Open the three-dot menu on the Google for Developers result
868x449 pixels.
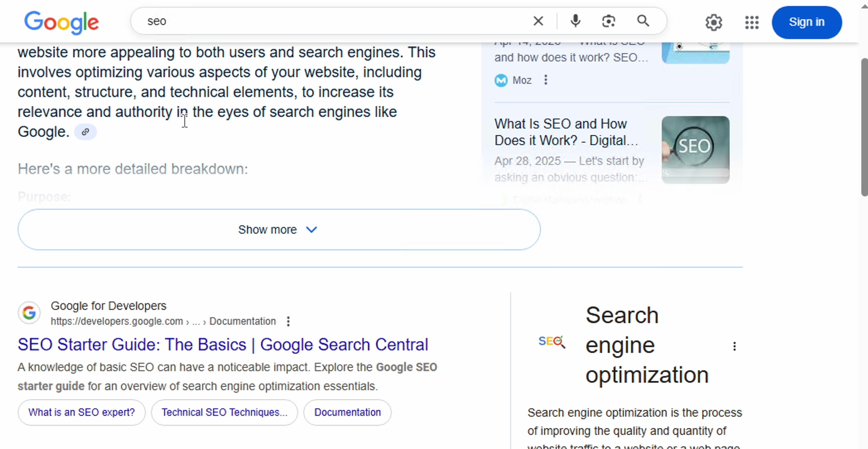coord(288,321)
